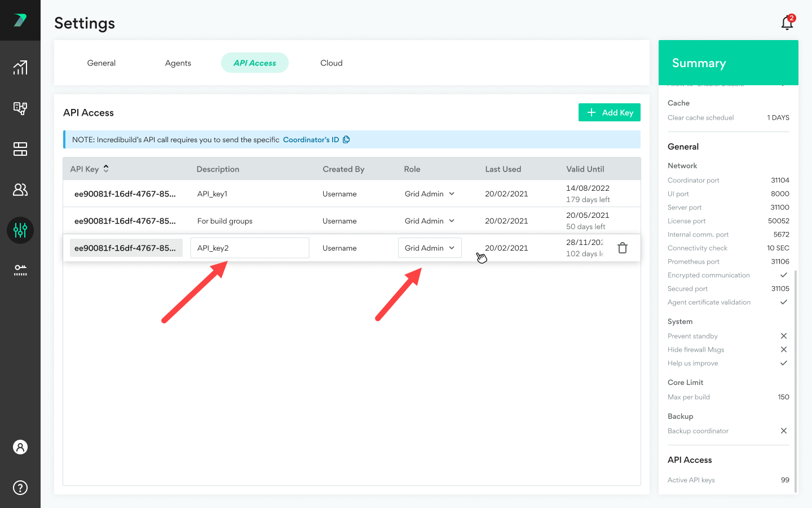The width and height of the screenshot is (812, 508).
Task: Switch to the General tab
Action: (x=101, y=63)
